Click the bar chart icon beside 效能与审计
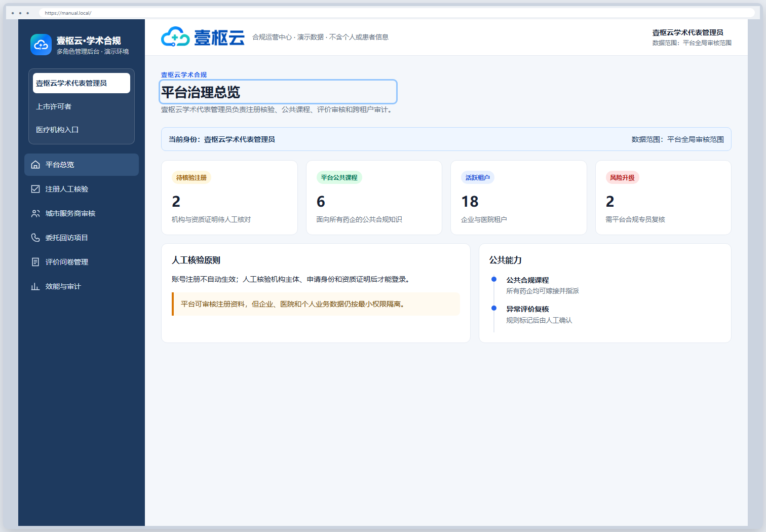This screenshot has width=766, height=532. 35,286
